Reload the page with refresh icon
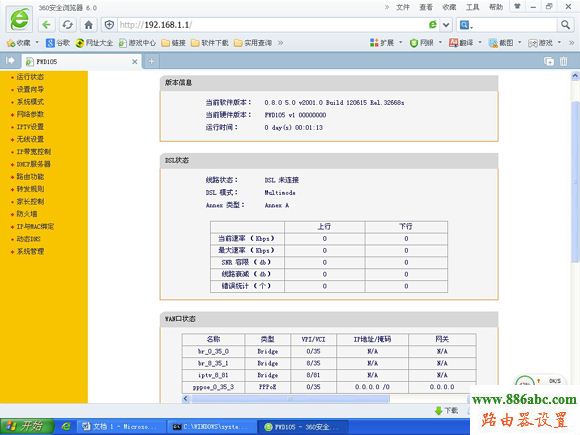Screen dimensions: 580x435 (67, 25)
